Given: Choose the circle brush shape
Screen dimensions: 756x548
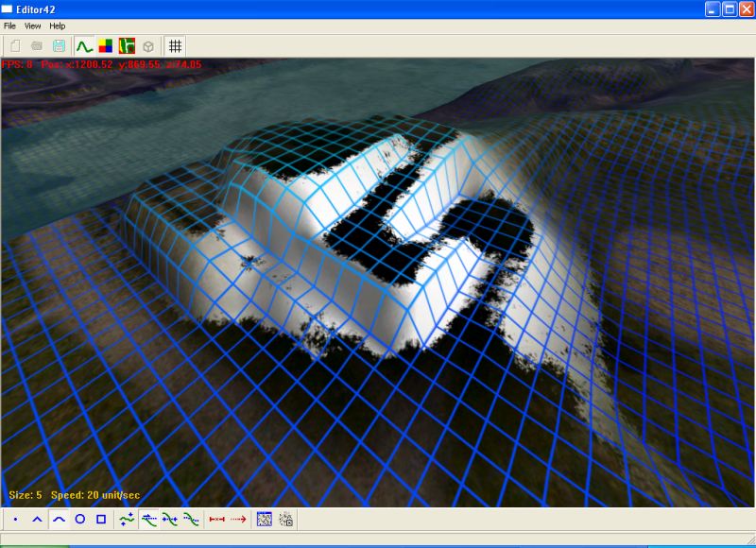Looking at the screenshot, I should pyautogui.click(x=79, y=519).
